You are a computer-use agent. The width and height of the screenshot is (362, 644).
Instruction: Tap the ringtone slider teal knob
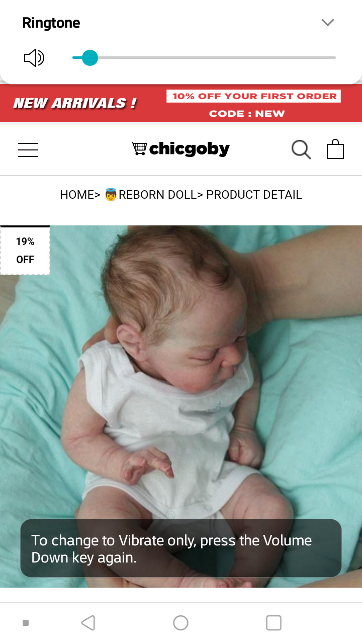(x=89, y=58)
